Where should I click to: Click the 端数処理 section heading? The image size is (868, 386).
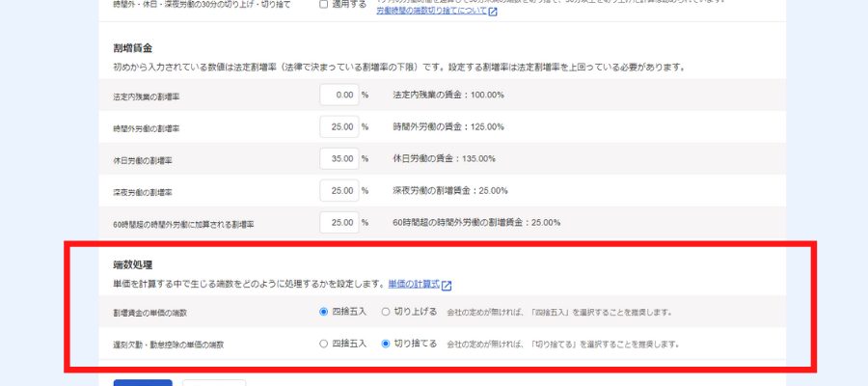pos(132,264)
